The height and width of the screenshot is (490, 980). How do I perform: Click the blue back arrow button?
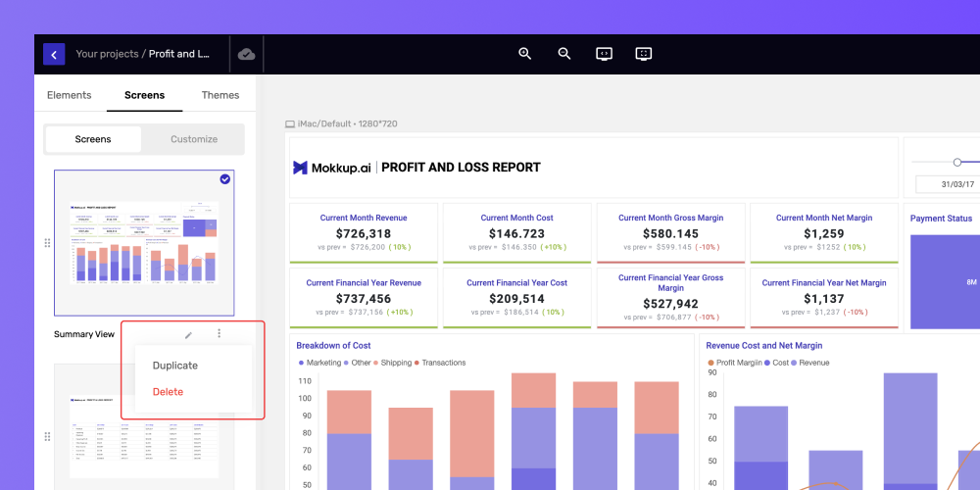[x=54, y=54]
